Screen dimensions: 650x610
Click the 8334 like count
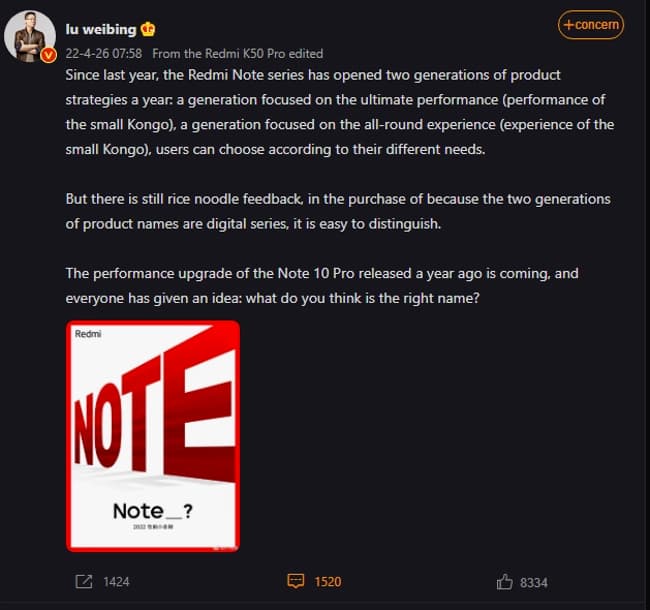pyautogui.click(x=533, y=582)
